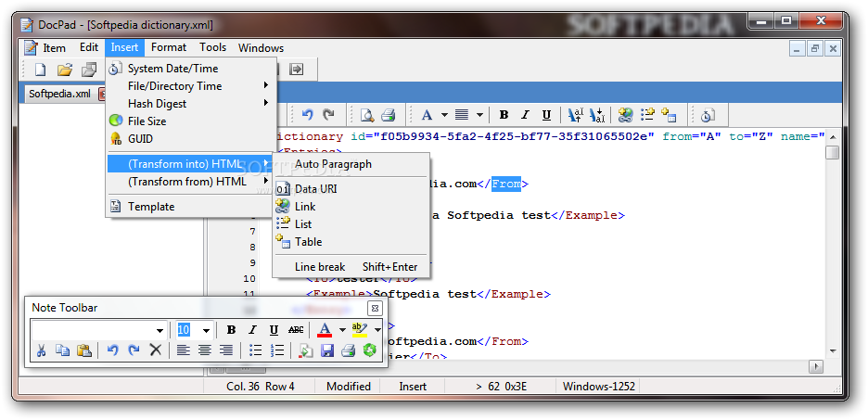This screenshot has height=420, width=868.
Task: Undo in the Note Toolbar
Action: click(x=112, y=350)
